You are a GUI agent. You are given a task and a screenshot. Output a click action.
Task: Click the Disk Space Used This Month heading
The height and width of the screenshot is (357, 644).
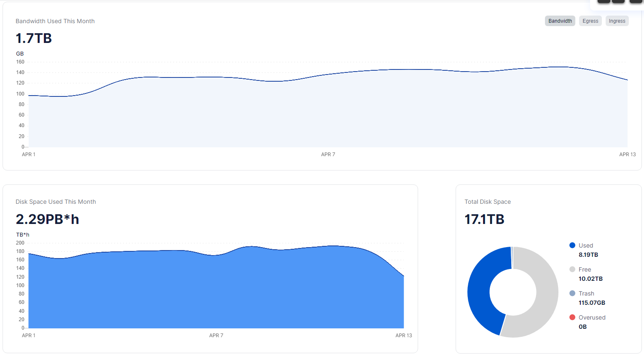(56, 202)
